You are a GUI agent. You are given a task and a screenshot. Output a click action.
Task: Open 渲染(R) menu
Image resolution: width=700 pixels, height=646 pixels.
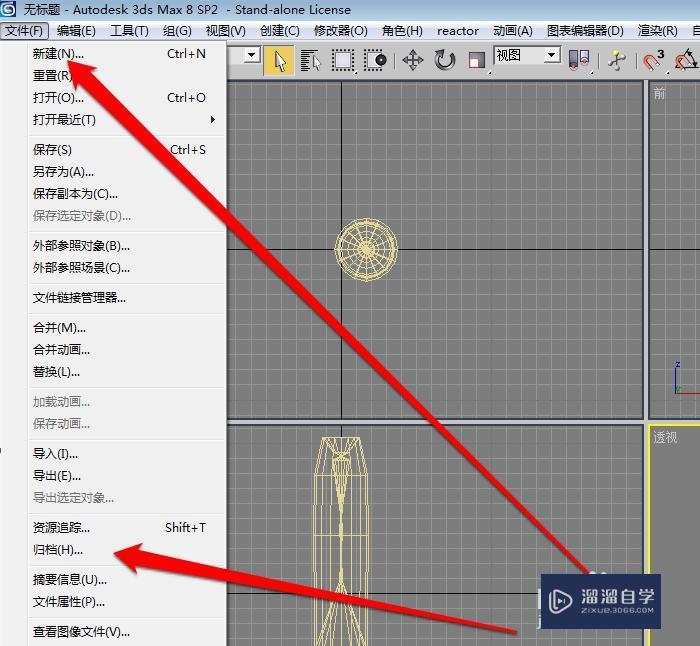pyautogui.click(x=658, y=31)
